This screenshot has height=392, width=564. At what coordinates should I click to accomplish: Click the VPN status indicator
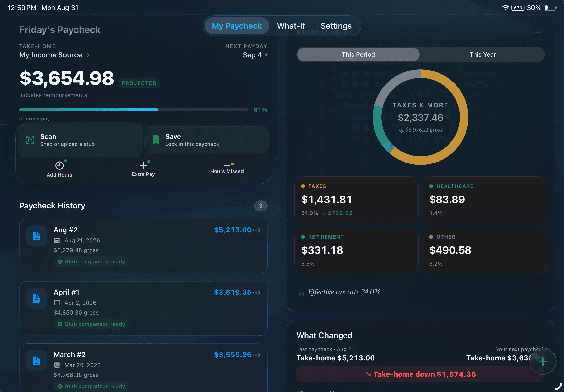click(x=518, y=8)
